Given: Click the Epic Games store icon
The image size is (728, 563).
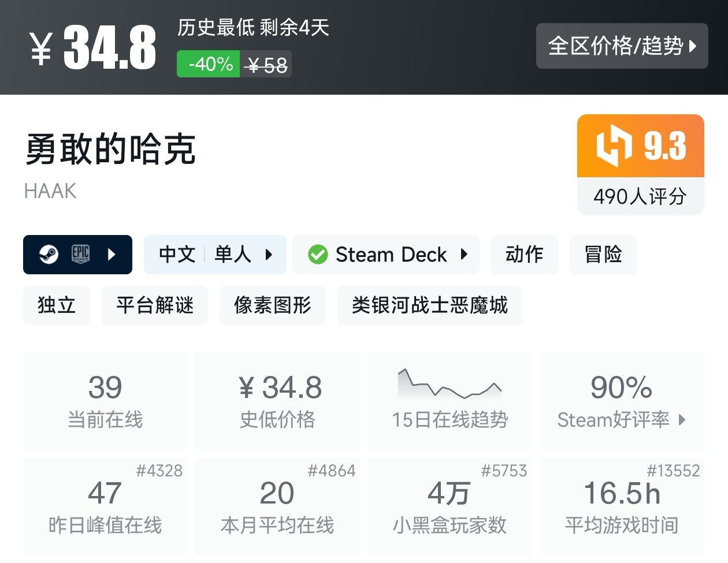Looking at the screenshot, I should pos(80,254).
